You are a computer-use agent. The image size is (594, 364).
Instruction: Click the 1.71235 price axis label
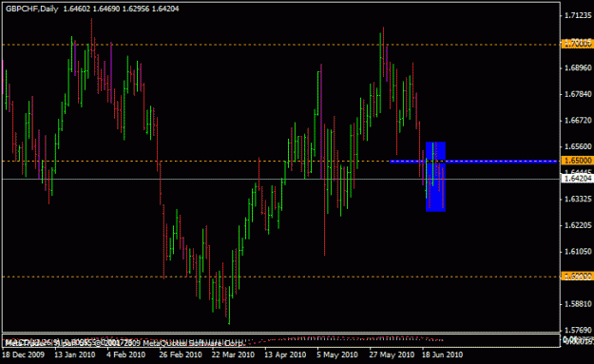coord(578,15)
